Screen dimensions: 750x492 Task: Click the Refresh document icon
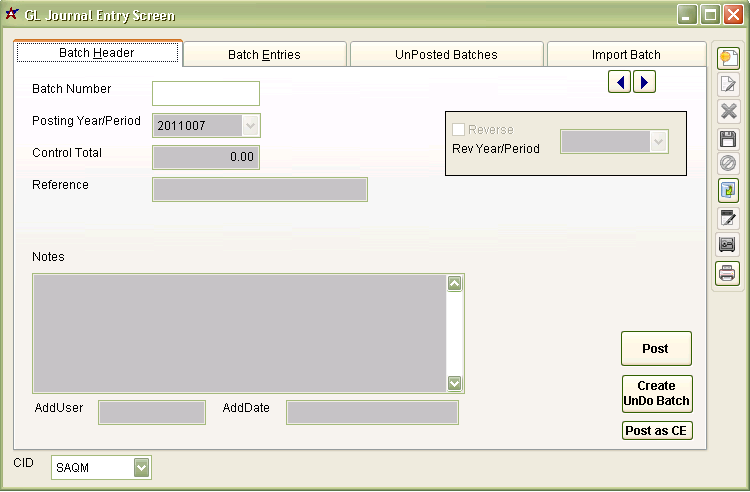point(727,189)
